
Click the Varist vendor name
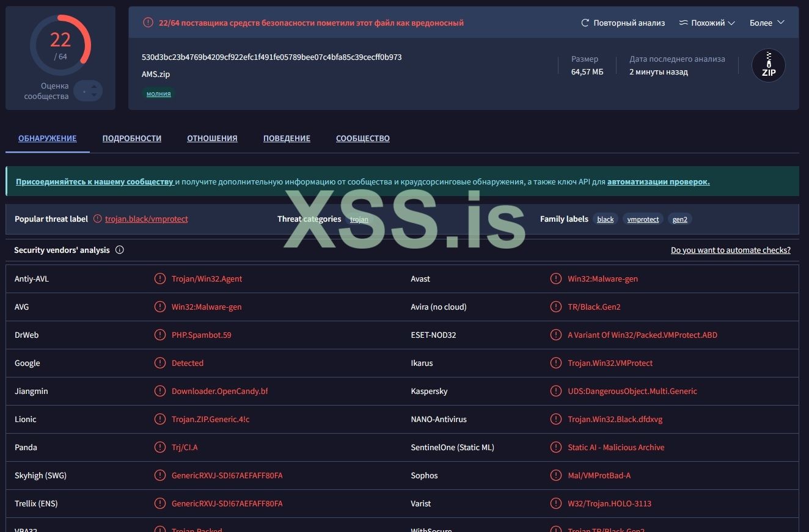tap(421, 503)
